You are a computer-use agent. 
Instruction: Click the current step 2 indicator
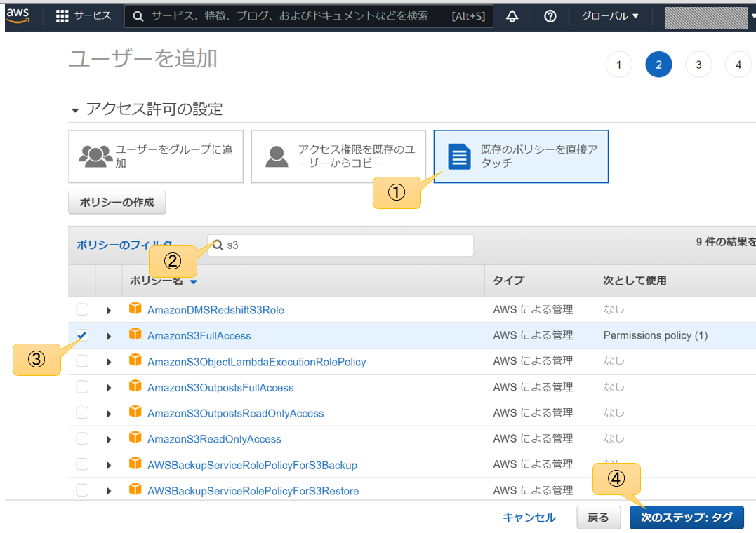(658, 65)
